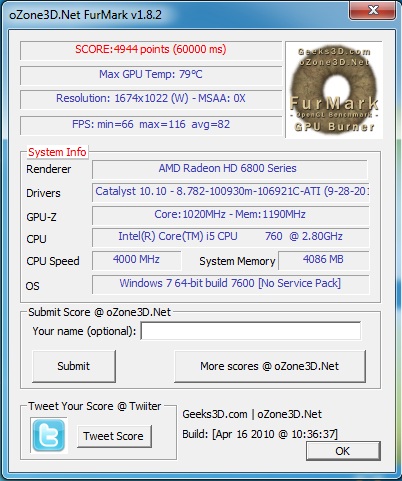Click the 4086 MB System Memory field
Image resolution: width=402 pixels, height=481 pixels.
pyautogui.click(x=324, y=260)
